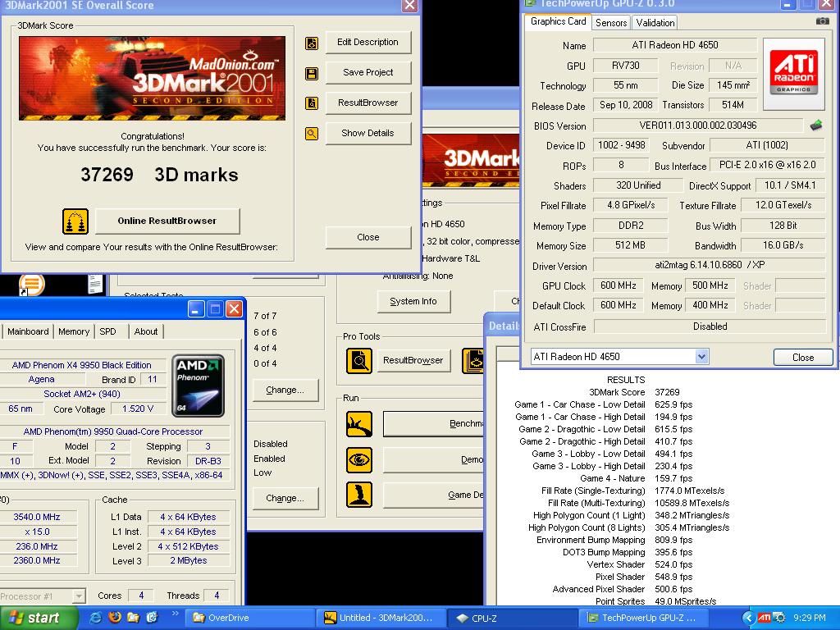Click Change below the Low setting
The height and width of the screenshot is (630, 840).
click(x=285, y=498)
